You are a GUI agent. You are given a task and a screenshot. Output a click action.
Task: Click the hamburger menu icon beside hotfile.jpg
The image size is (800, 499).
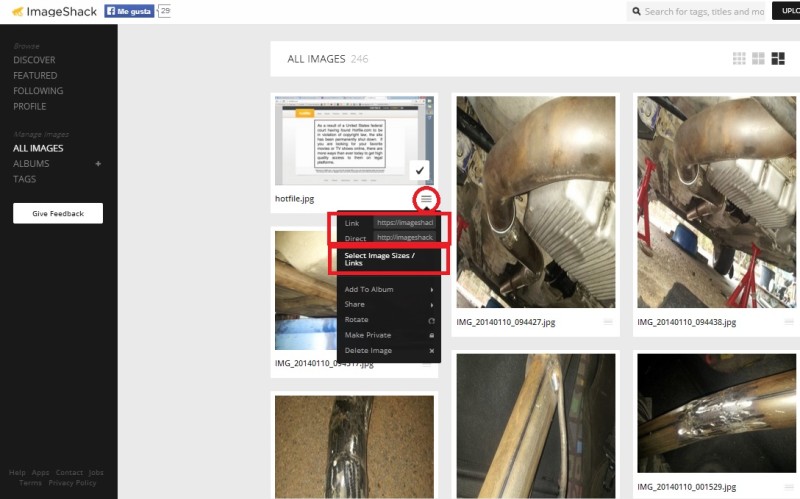pos(426,199)
